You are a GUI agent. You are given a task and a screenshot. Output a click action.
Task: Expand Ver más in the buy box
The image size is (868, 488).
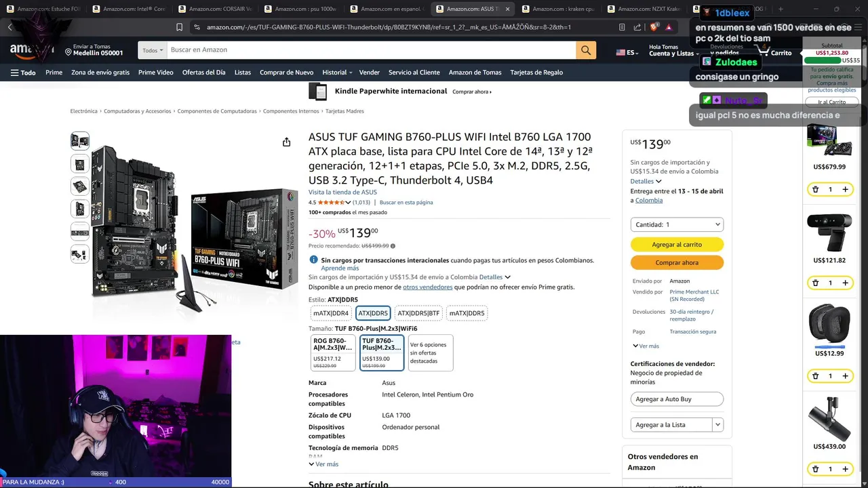[646, 346]
